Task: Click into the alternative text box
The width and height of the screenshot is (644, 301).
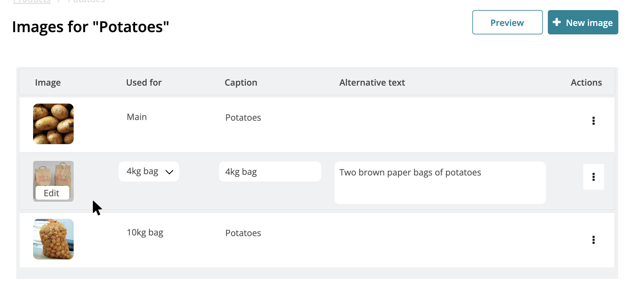Action: click(x=440, y=183)
